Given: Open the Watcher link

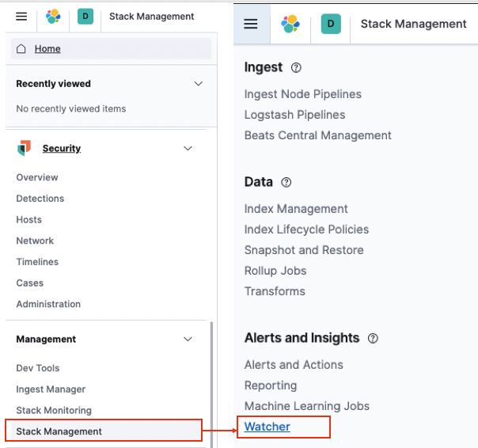Looking at the screenshot, I should pos(267,427).
